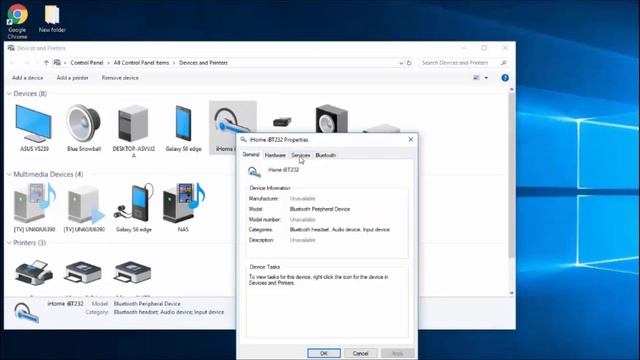Select the second printer icon
The height and width of the screenshot is (360, 640).
pyautogui.click(x=83, y=272)
